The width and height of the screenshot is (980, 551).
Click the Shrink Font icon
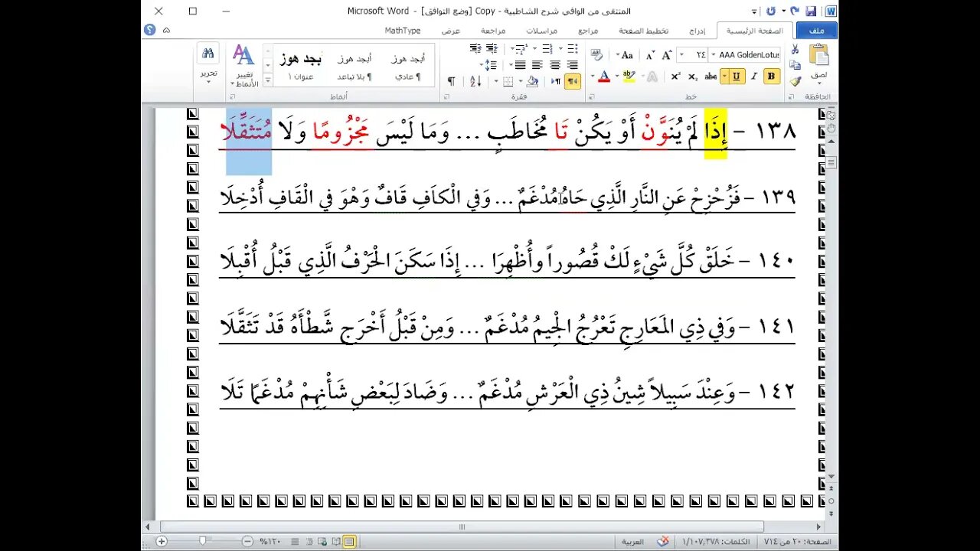[650, 55]
